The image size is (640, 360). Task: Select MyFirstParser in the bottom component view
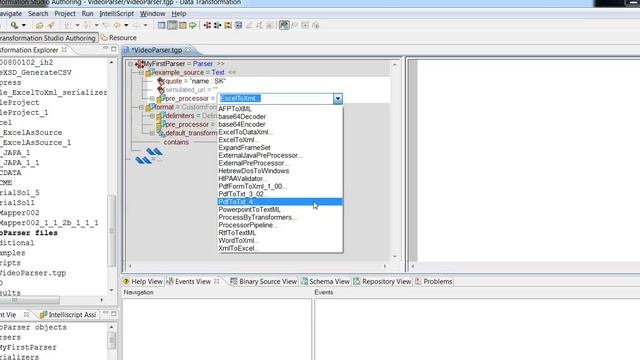(28, 347)
